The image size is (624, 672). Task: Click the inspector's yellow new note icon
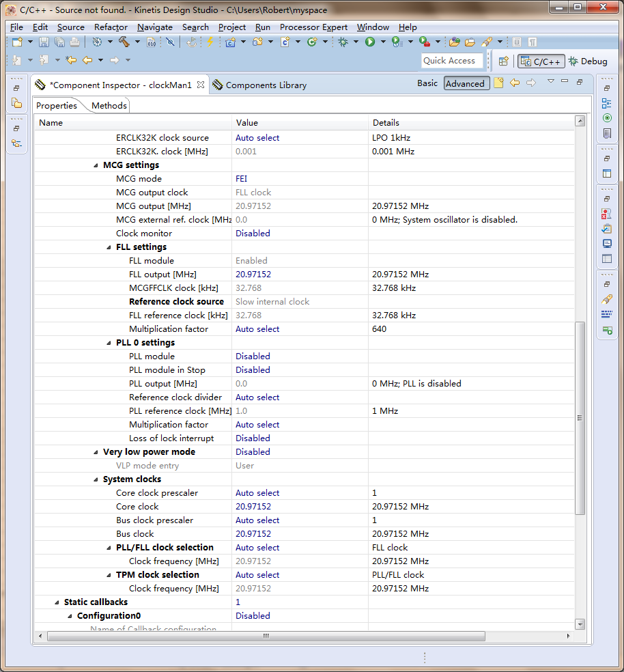pos(498,83)
